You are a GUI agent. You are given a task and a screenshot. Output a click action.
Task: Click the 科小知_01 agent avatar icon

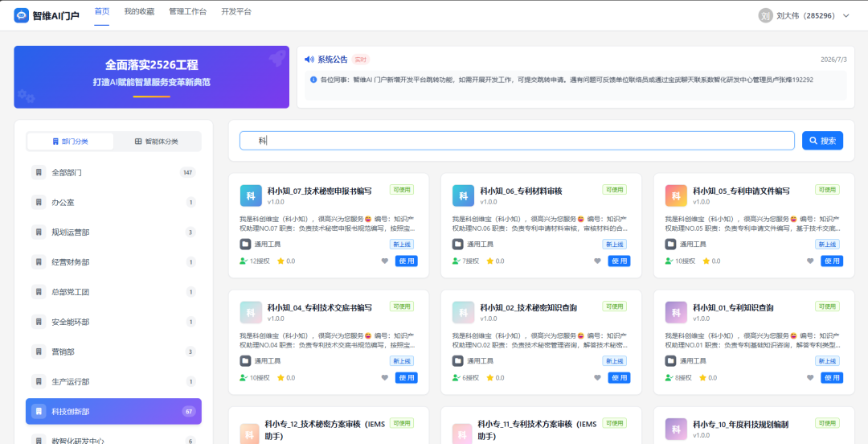coord(676,312)
